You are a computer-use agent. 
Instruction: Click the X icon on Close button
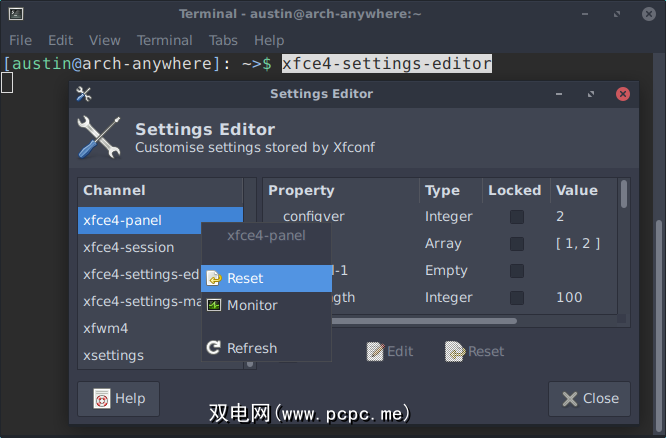[x=570, y=399]
